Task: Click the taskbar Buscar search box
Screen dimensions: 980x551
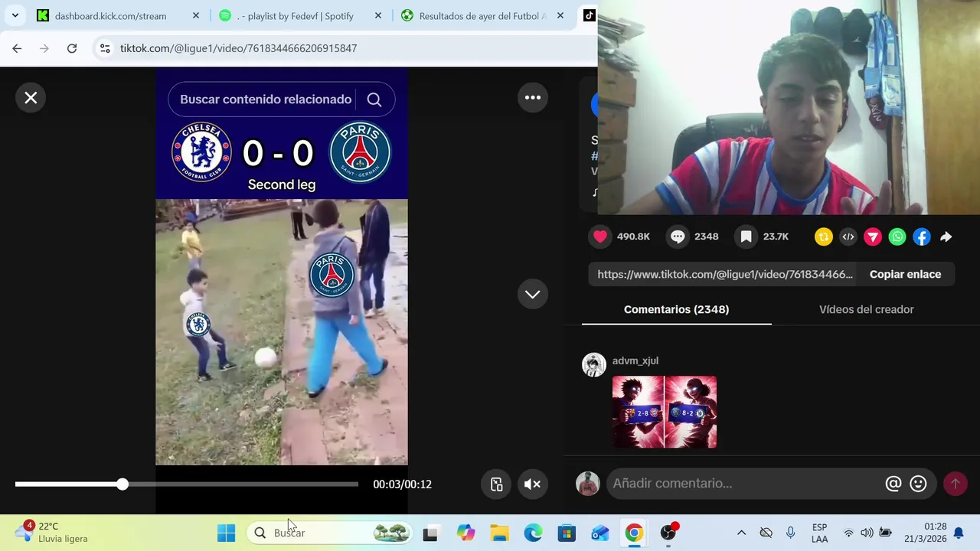Action: pos(329,533)
